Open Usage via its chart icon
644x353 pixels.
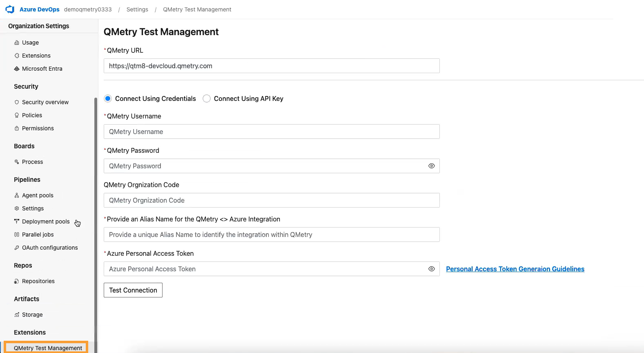click(x=17, y=42)
